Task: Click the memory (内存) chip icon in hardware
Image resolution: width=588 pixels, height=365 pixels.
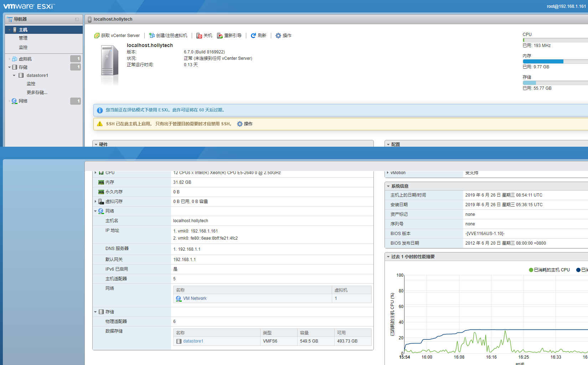Action: click(x=101, y=182)
